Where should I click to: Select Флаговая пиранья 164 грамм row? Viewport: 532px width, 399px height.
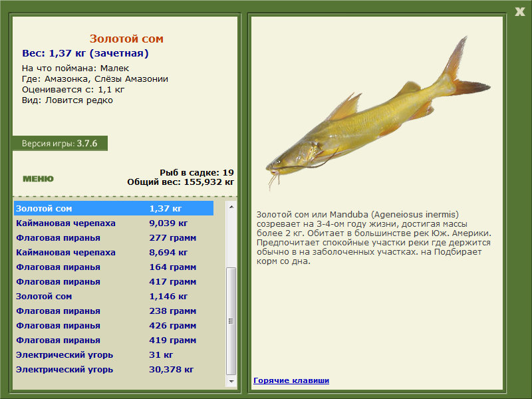click(x=114, y=267)
